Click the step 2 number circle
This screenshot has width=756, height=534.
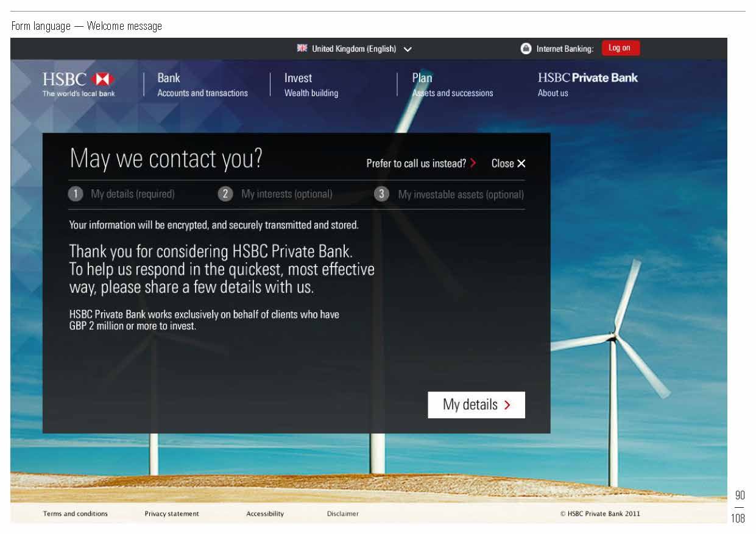(x=225, y=194)
